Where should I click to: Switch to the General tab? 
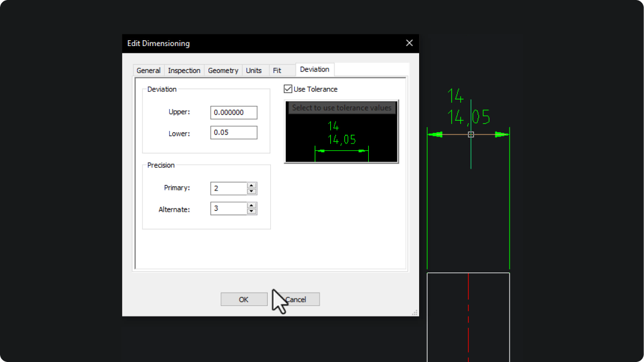coord(148,70)
